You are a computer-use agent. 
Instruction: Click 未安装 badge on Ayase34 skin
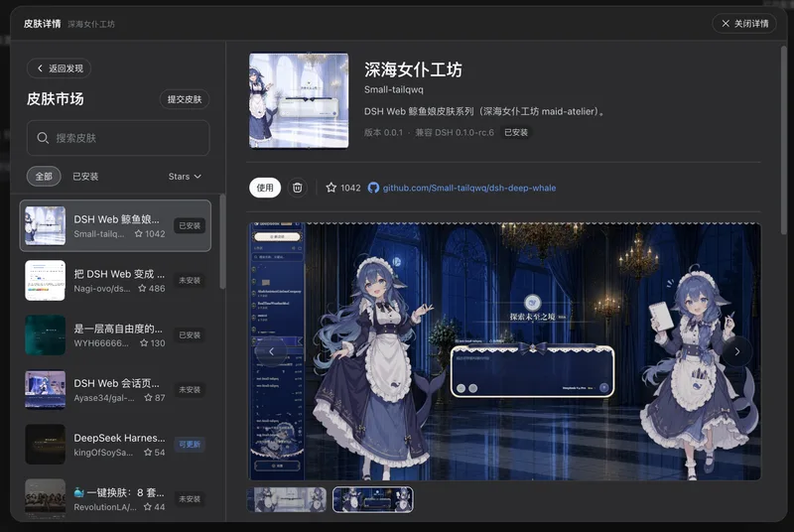(x=190, y=389)
